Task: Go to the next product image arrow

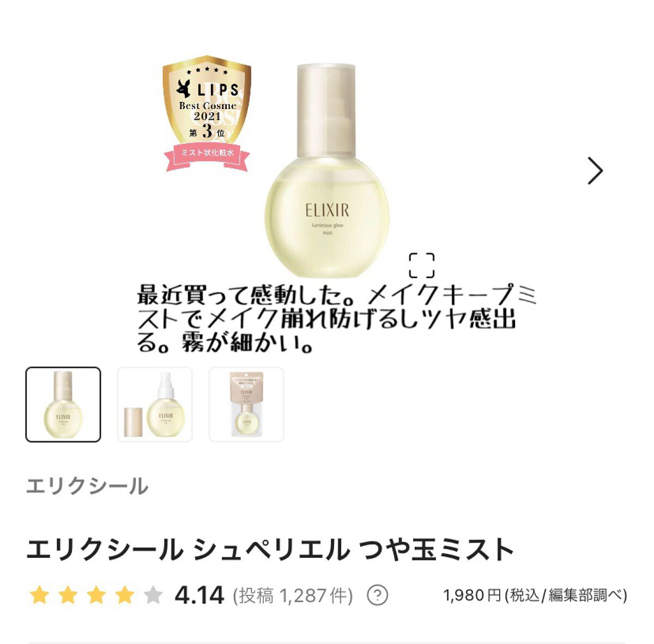Action: tap(595, 171)
